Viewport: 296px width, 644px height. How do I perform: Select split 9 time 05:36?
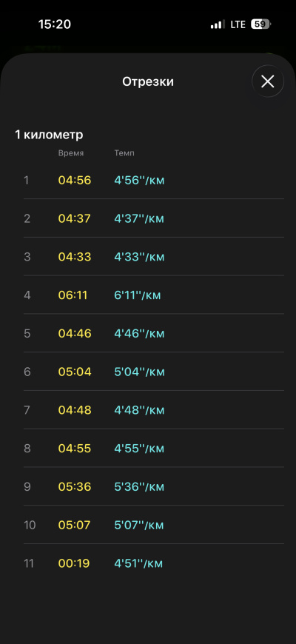point(74,486)
